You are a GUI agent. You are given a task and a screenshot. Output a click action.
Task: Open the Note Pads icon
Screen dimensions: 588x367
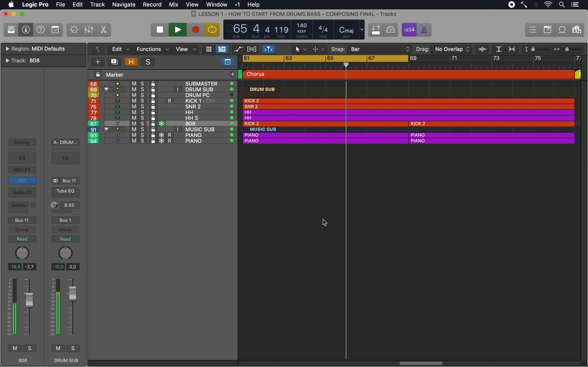tap(548, 30)
